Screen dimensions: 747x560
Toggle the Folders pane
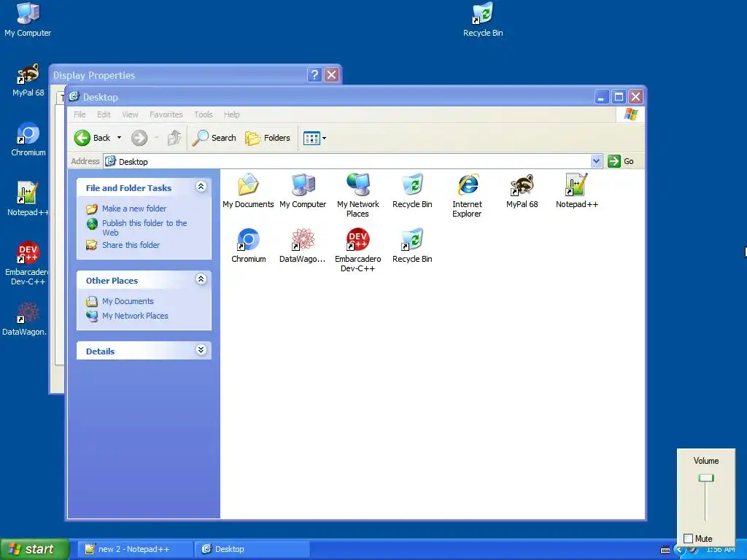[267, 138]
